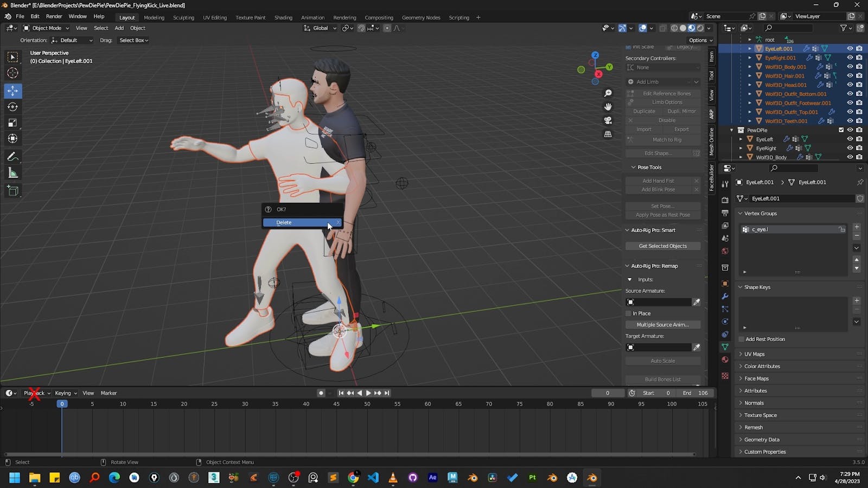Open the Window menu
This screenshot has width=868, height=488.
coord(78,16)
